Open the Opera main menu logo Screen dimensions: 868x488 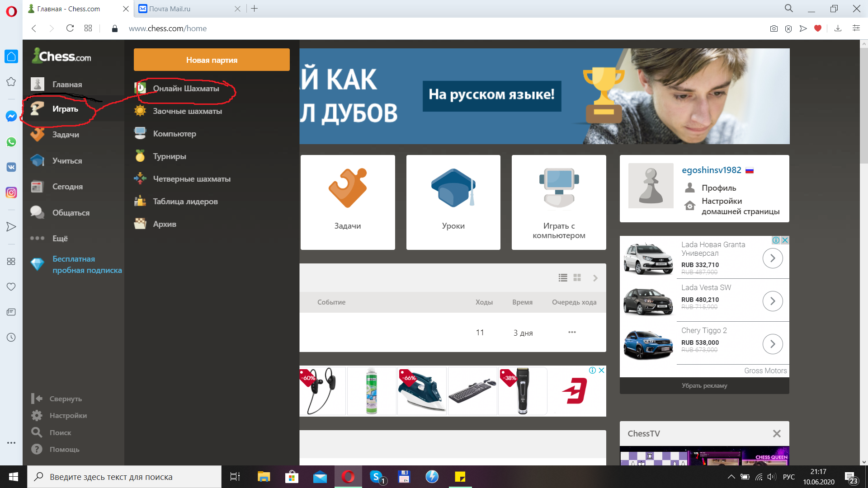click(11, 11)
